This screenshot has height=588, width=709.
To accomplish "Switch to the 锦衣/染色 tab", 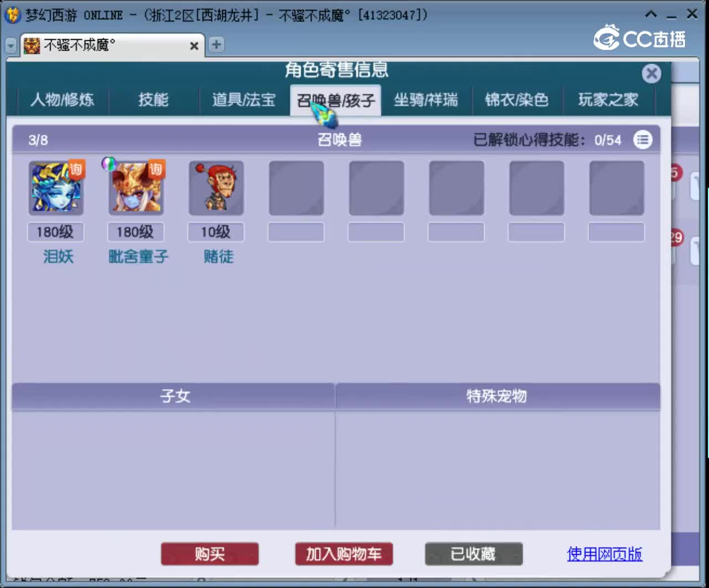I will (x=517, y=100).
